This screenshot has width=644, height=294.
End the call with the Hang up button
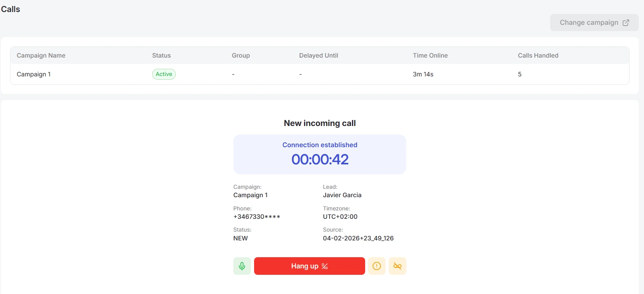tap(310, 266)
